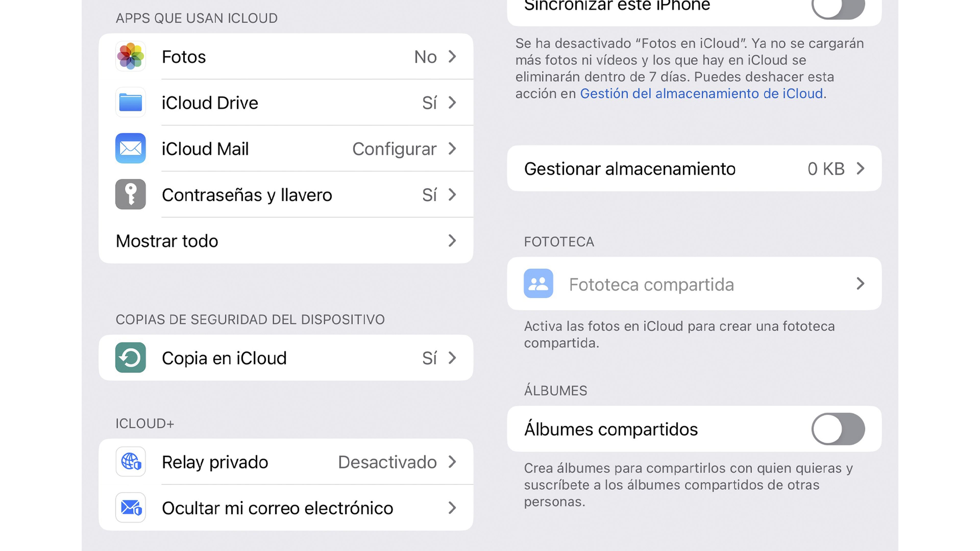Tap the iCloud Drive folder icon

tap(130, 102)
